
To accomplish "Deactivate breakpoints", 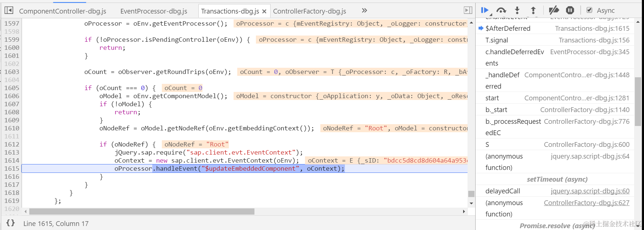I will [554, 10].
